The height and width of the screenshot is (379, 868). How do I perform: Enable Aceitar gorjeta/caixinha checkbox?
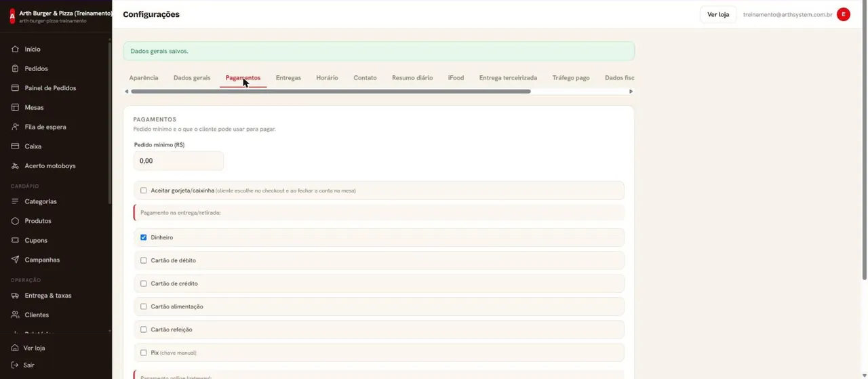(x=143, y=191)
